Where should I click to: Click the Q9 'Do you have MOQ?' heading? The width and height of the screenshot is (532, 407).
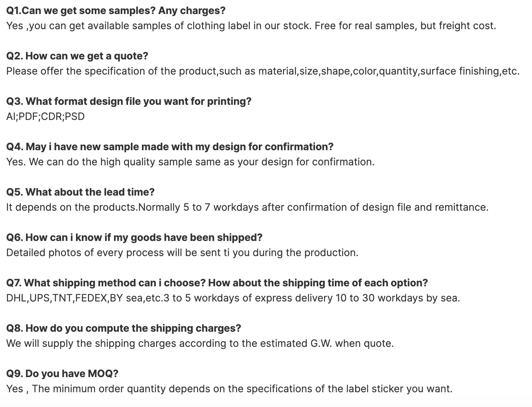[62, 374]
